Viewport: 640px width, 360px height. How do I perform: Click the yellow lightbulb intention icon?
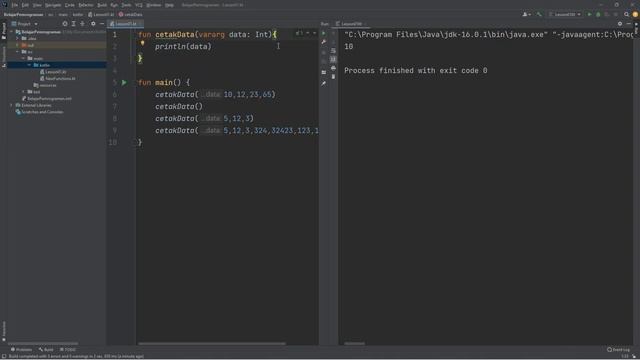tap(142, 43)
